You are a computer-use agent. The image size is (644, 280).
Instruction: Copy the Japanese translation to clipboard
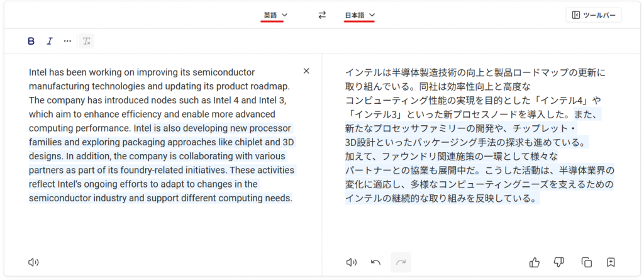(x=586, y=262)
